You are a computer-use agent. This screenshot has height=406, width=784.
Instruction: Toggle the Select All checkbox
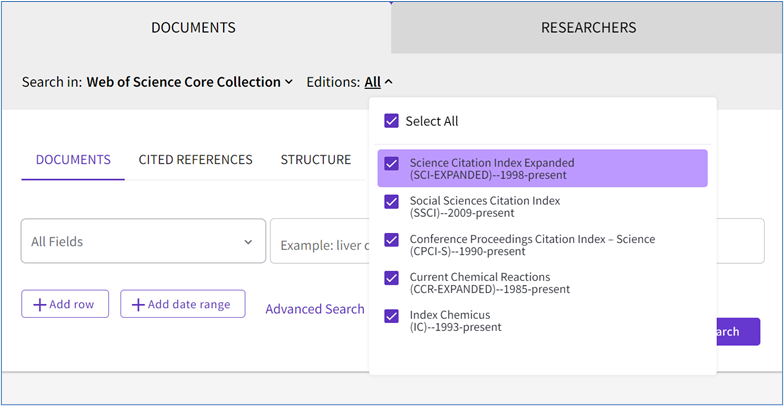pos(391,121)
